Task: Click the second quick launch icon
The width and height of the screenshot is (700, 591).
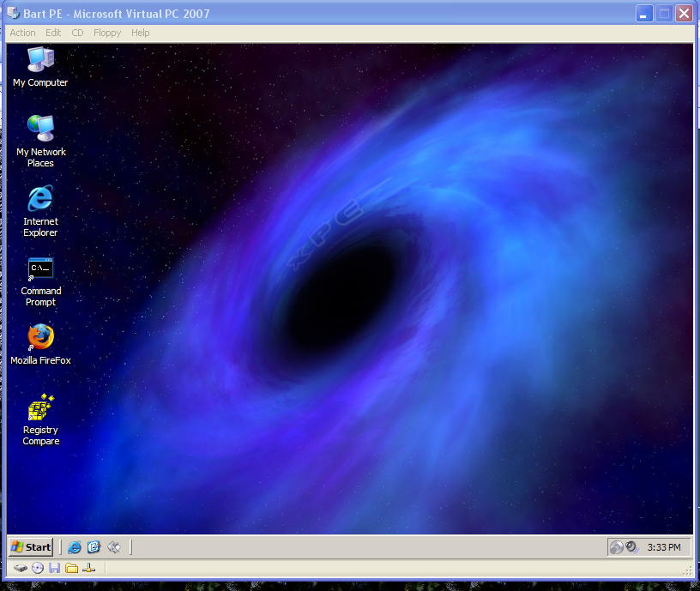Action: [x=94, y=547]
